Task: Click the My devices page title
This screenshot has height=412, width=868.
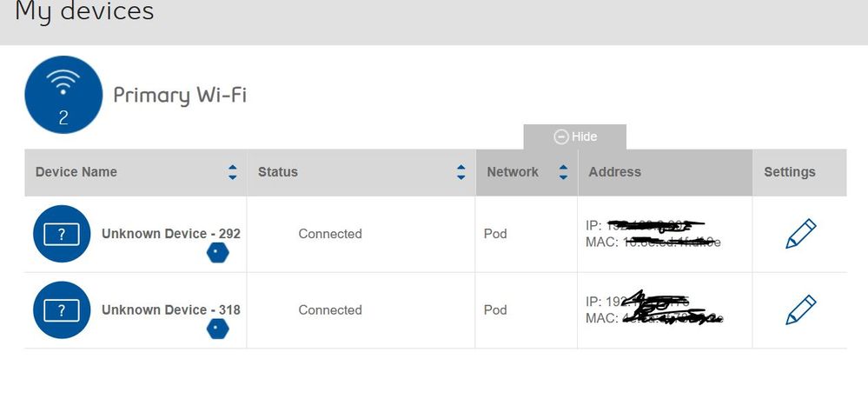Action: point(84,12)
